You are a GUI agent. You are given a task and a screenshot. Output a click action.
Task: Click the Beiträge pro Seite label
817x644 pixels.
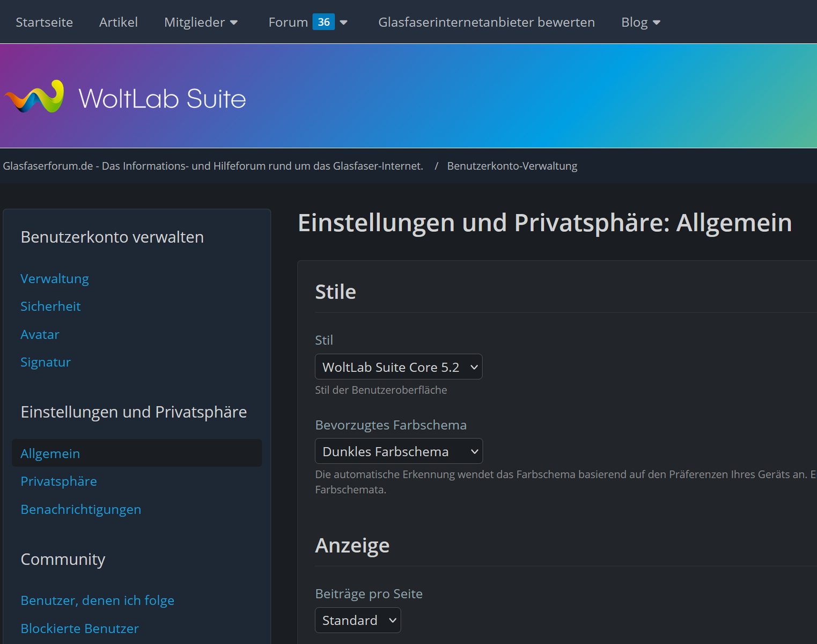[369, 594]
